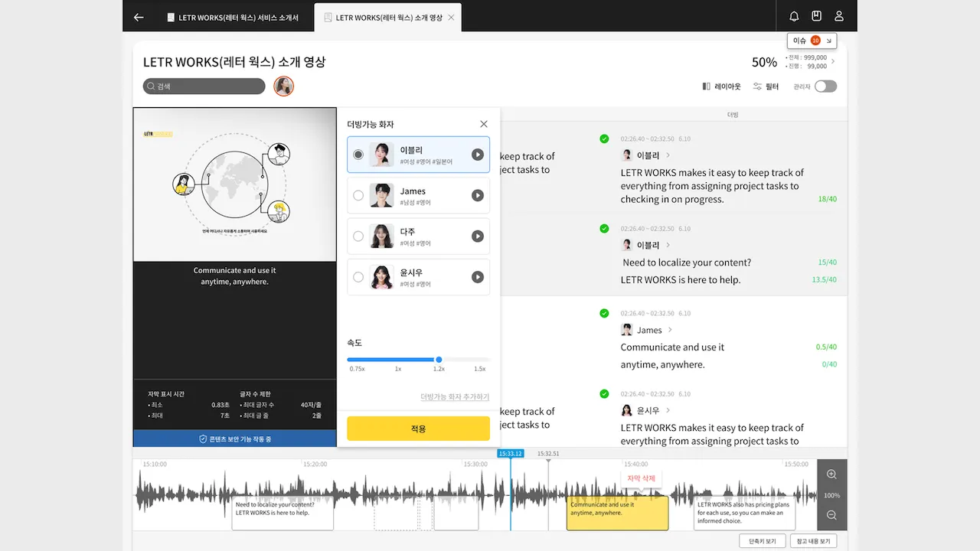The width and height of the screenshot is (980, 551).
Task: Open 이블리 speaker chevron above 'checking in on progress'
Action: pyautogui.click(x=668, y=155)
